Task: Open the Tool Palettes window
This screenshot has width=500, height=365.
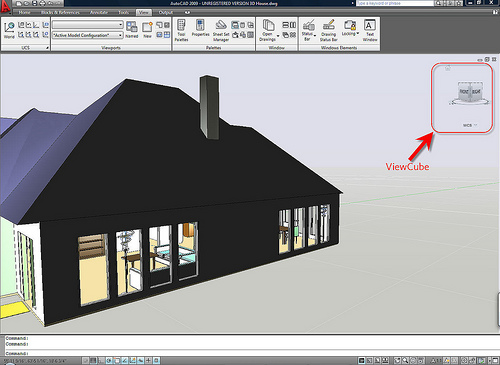Action: click(181, 30)
